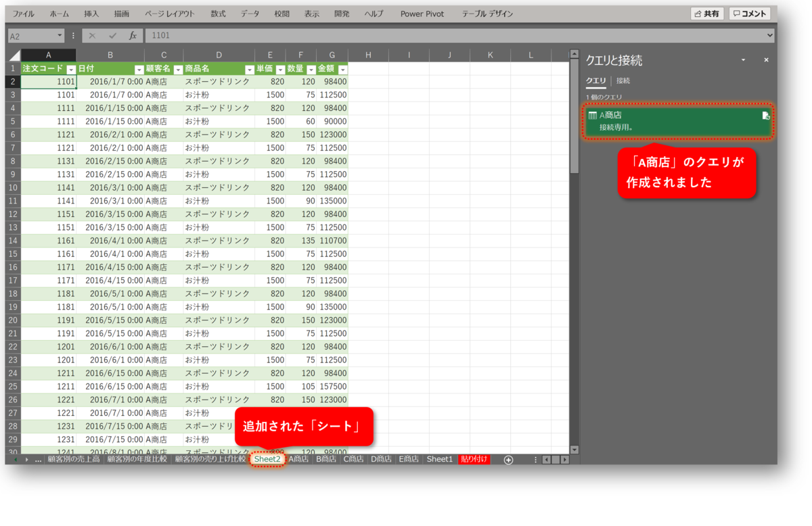This screenshot has width=812, height=526.
Task: Click the コメント button
Action: click(x=749, y=13)
